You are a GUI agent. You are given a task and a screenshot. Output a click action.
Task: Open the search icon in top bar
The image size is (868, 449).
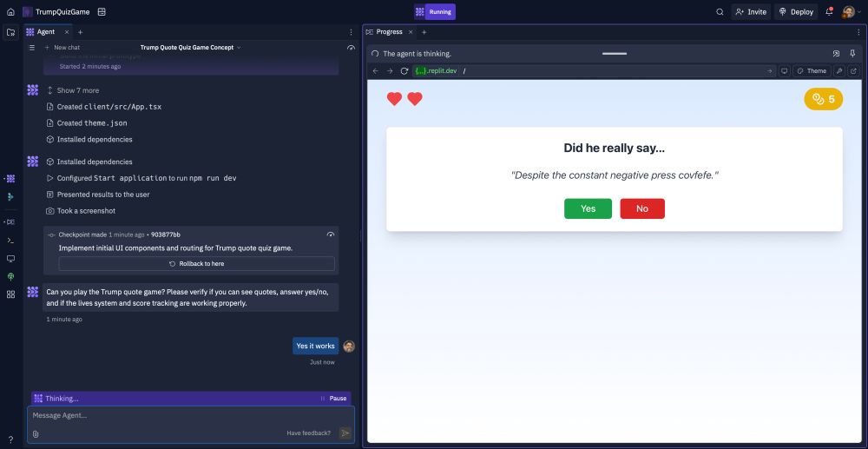pos(720,11)
